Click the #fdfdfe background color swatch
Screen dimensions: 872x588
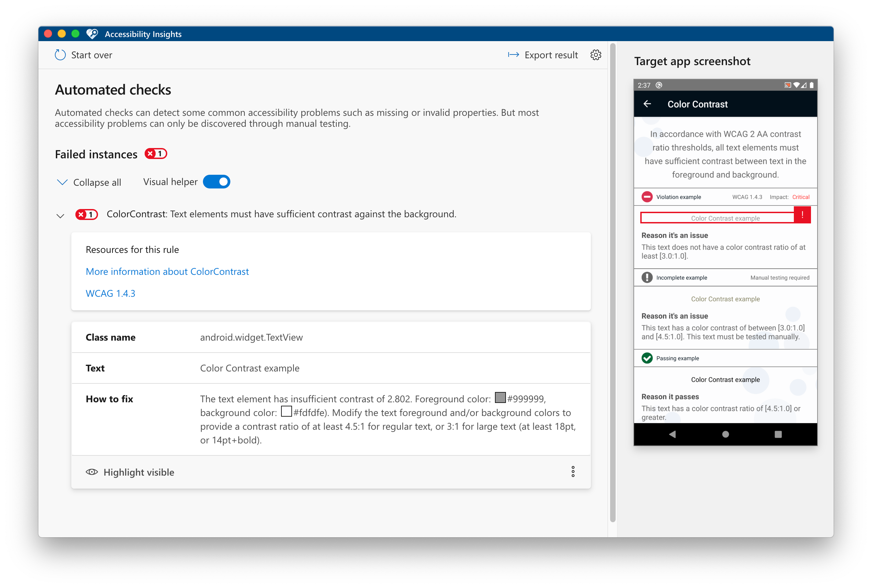point(286,412)
